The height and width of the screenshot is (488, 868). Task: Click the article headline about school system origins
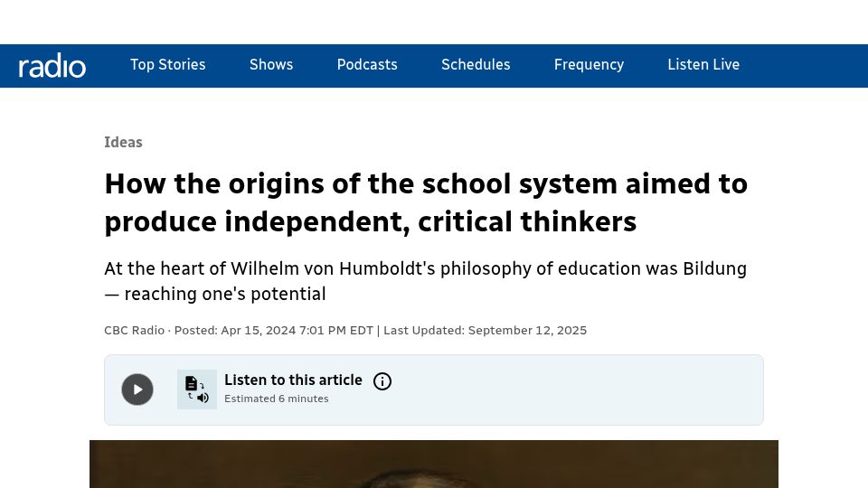[x=426, y=202]
